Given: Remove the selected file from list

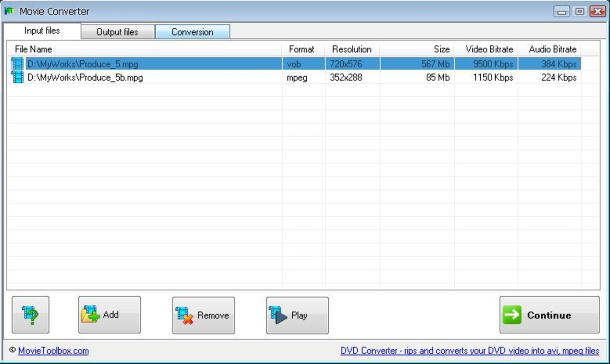Looking at the screenshot, I should [203, 315].
